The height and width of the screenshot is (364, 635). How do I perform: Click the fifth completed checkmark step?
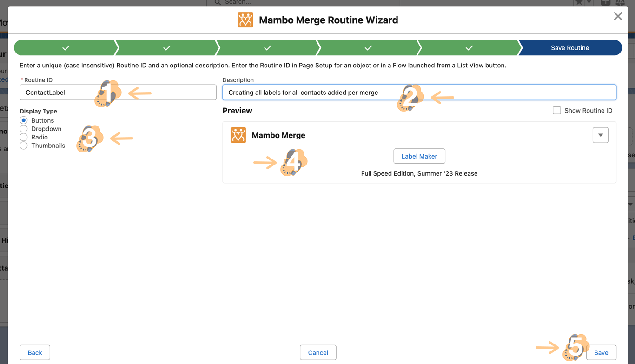click(469, 48)
